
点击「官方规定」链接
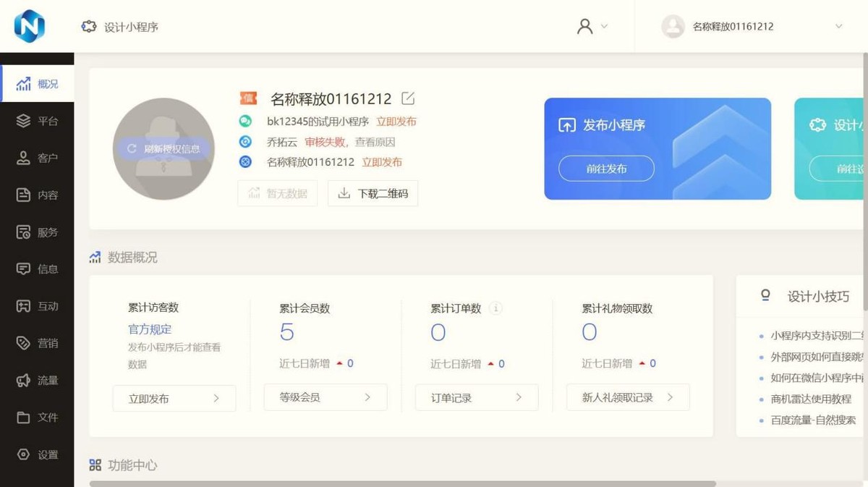(x=149, y=329)
